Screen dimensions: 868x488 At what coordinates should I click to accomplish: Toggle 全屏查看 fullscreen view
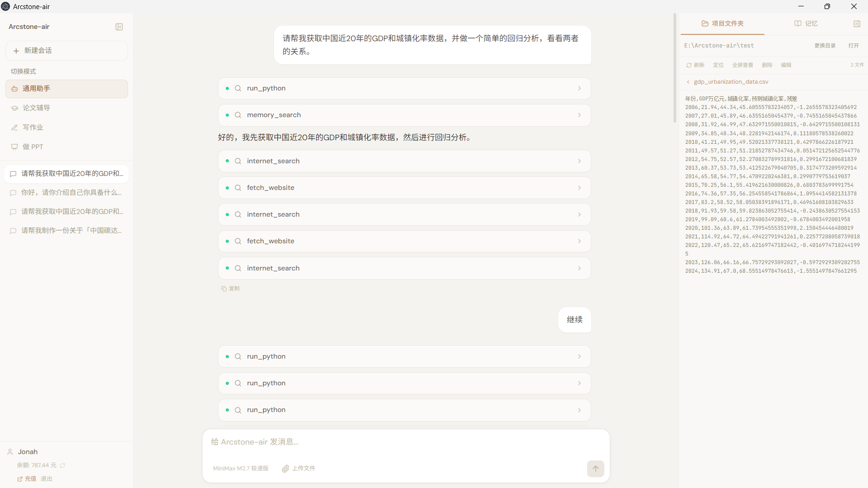click(x=742, y=65)
